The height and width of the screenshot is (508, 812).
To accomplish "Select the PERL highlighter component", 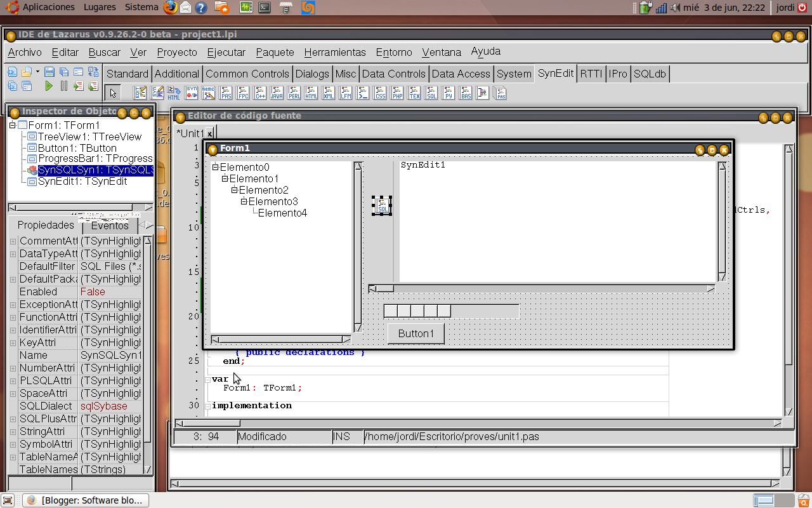I will coord(294,93).
